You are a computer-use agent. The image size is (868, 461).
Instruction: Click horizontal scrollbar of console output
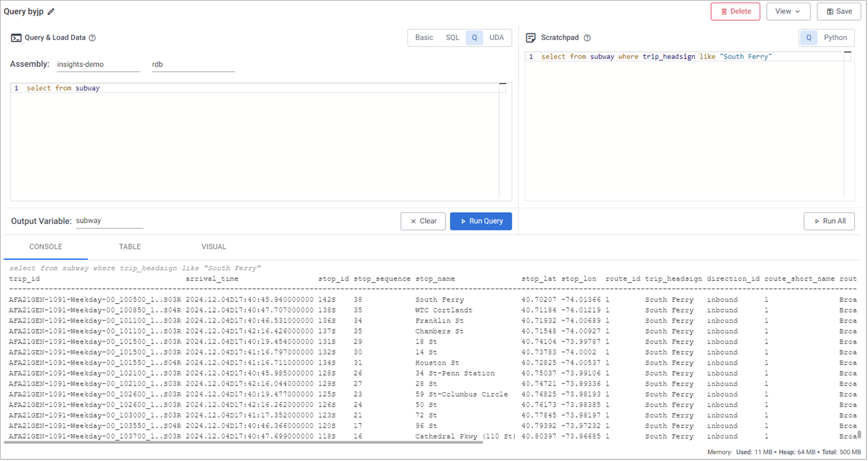pos(242,443)
